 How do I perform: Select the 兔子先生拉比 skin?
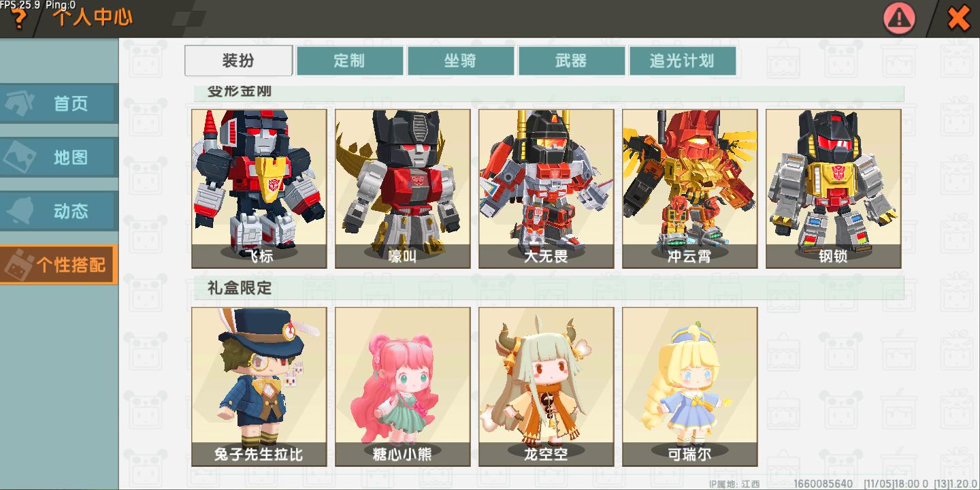[x=259, y=387]
